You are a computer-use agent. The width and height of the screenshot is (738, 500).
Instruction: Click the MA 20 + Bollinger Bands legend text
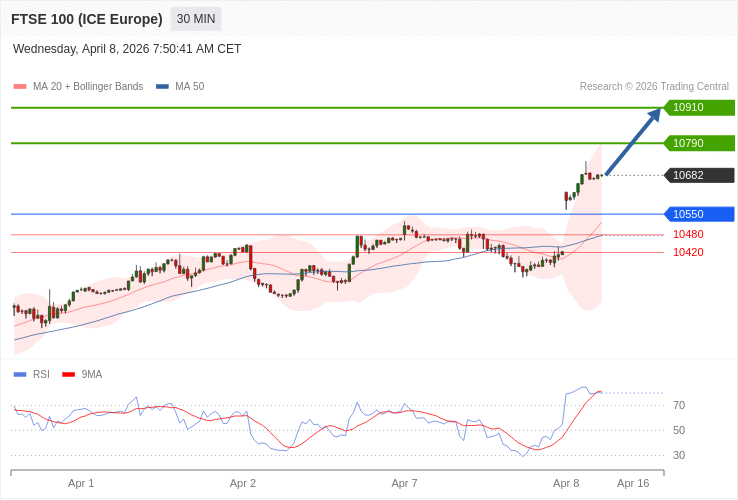coord(88,87)
